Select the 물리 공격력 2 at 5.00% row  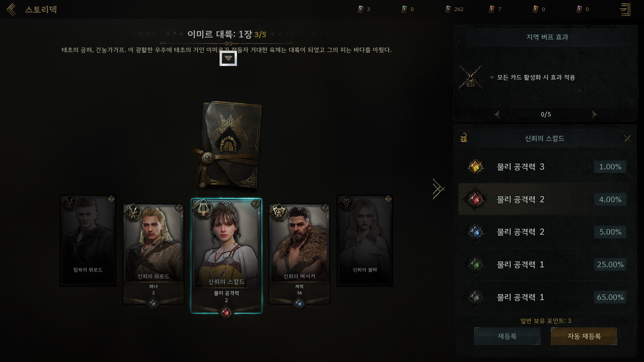point(545,232)
